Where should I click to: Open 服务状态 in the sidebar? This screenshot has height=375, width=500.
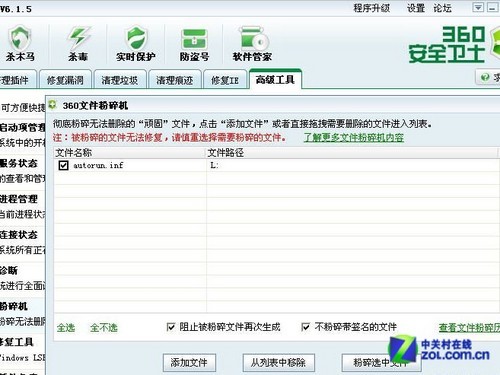point(19,163)
